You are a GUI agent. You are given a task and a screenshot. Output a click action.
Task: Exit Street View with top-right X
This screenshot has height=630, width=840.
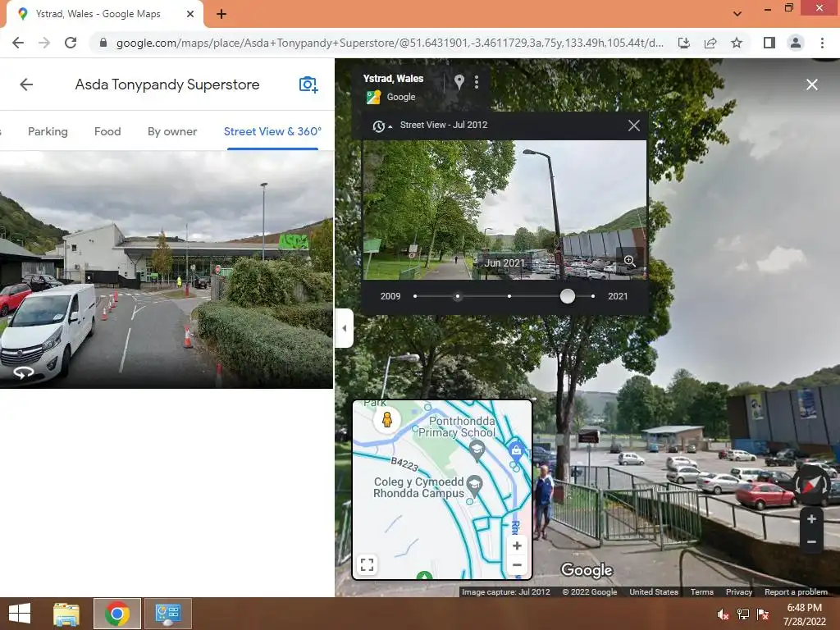coord(811,84)
